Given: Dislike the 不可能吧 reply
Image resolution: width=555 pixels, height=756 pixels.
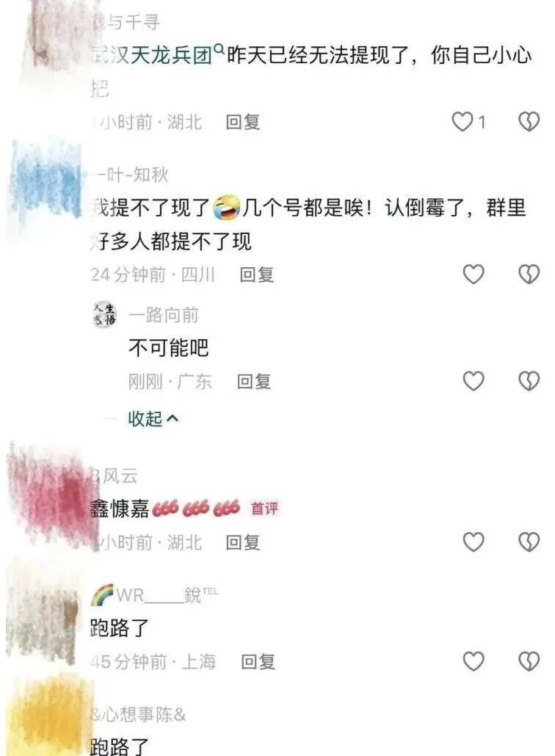Looking at the screenshot, I should coord(529,382).
